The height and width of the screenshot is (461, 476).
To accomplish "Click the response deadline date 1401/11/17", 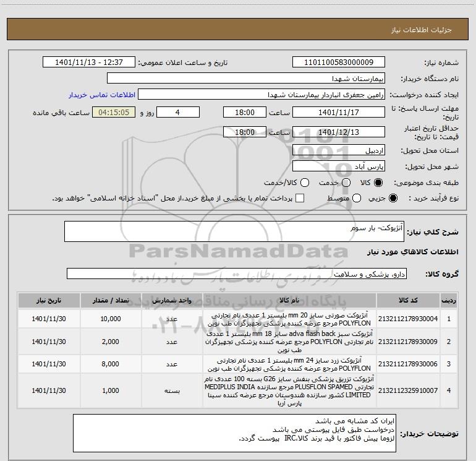I will coord(339,112).
